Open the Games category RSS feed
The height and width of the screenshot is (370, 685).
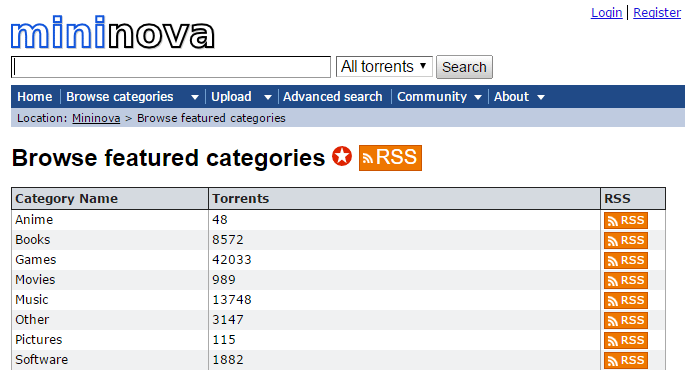[626, 260]
